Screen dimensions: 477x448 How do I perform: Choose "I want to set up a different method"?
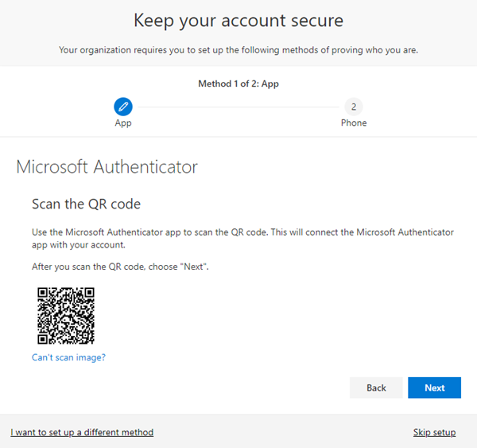82,432
